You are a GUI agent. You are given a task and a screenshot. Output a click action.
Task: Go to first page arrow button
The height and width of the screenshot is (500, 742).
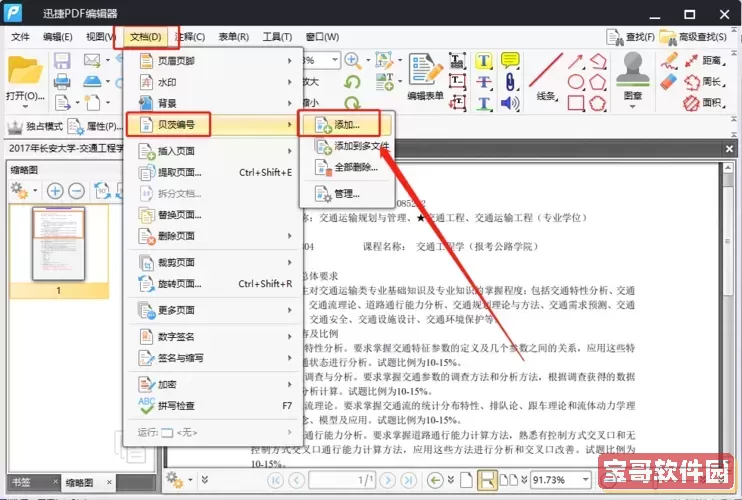point(275,480)
